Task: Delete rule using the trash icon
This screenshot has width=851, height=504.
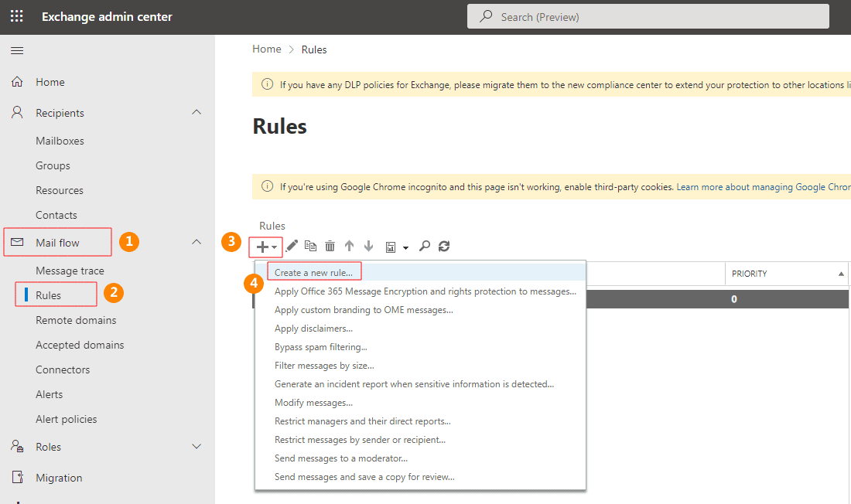Action: click(330, 246)
